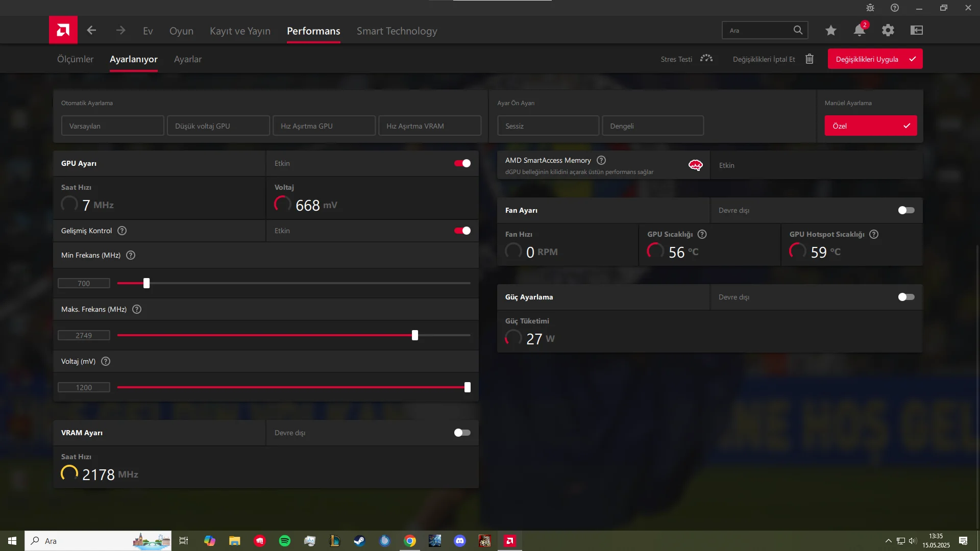Screen dimensions: 980x551
Task: Enable the Fan Ayarı toggle
Action: click(x=906, y=210)
